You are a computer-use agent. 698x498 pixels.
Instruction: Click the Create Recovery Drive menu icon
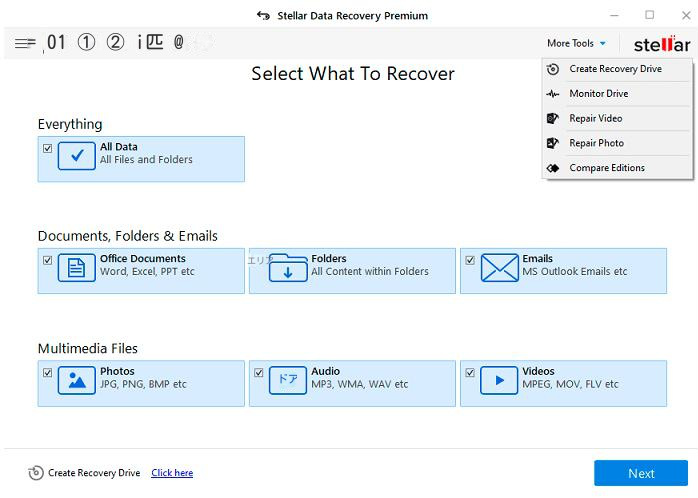(x=553, y=69)
